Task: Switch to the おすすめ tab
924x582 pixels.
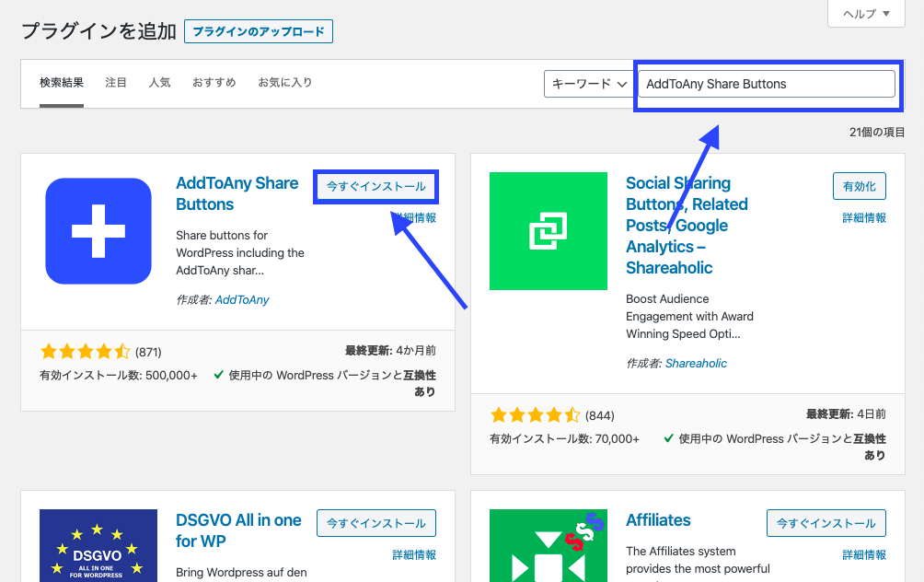Action: [x=214, y=83]
